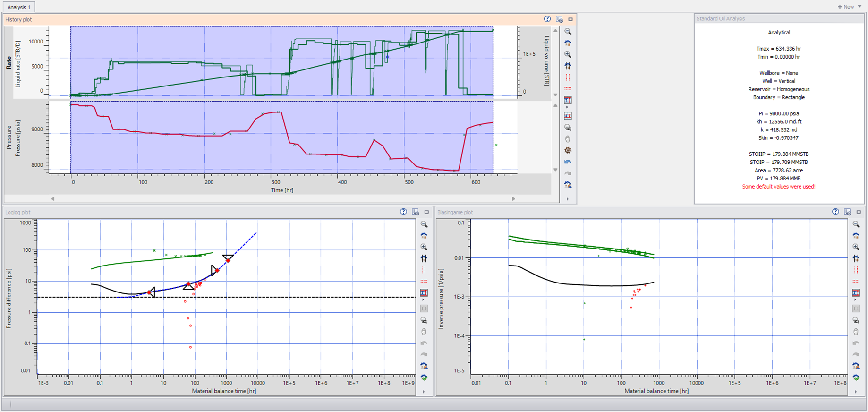Screen dimensions: 868x412
Task: Click History plot horizontal scrollbar left arrow
Action: coord(53,199)
